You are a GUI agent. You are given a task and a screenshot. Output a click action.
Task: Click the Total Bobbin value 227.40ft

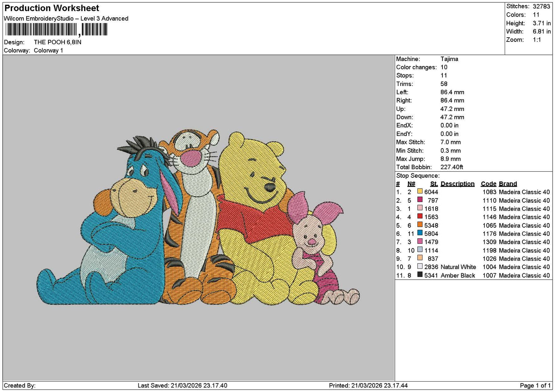tap(452, 167)
